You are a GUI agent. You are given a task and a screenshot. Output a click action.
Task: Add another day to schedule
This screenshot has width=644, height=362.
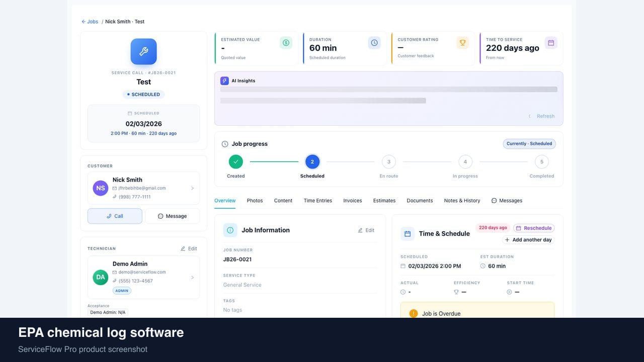click(528, 240)
